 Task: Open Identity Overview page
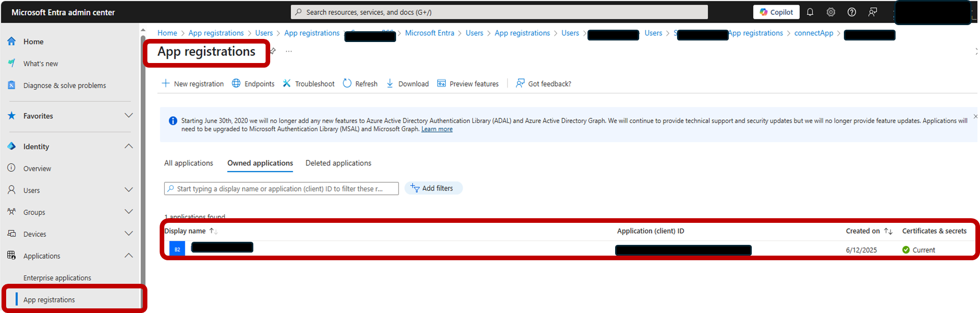(37, 169)
